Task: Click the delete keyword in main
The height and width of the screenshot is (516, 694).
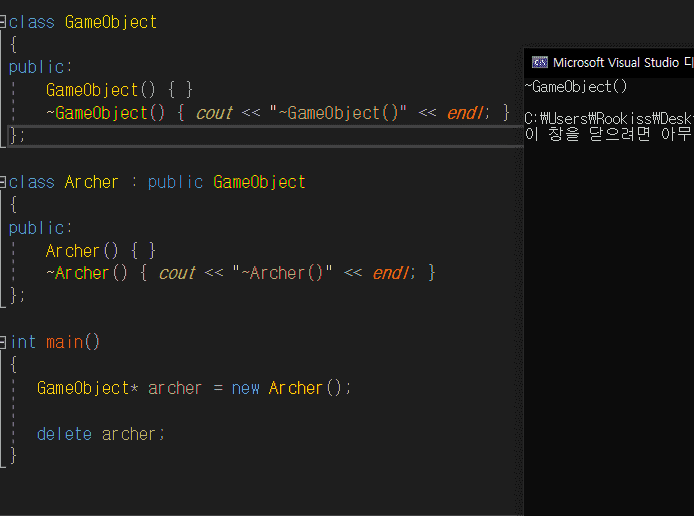Action: (64, 434)
